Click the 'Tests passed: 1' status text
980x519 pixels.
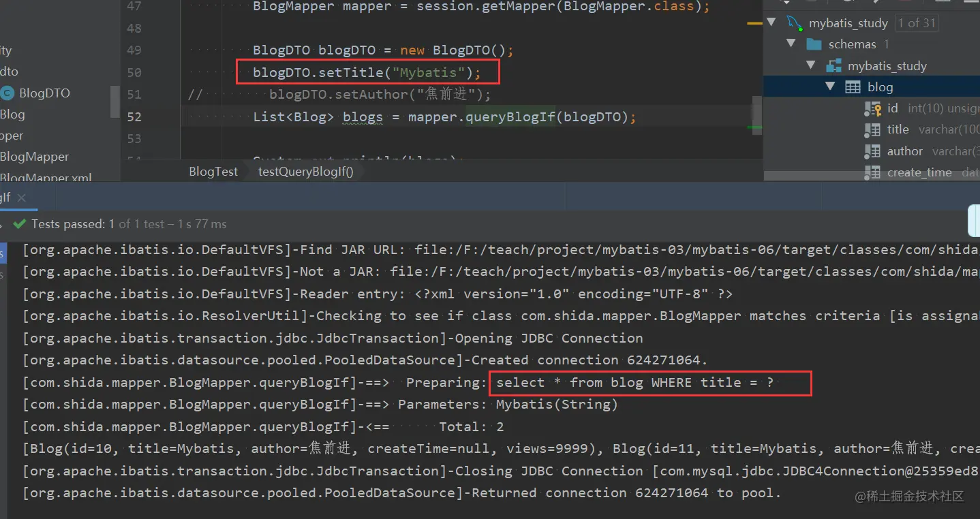tap(72, 223)
